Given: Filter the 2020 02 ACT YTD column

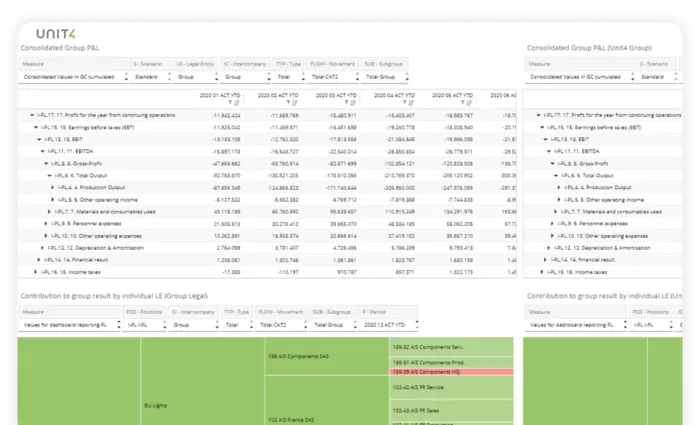Looking at the screenshot, I should tap(288, 103).
